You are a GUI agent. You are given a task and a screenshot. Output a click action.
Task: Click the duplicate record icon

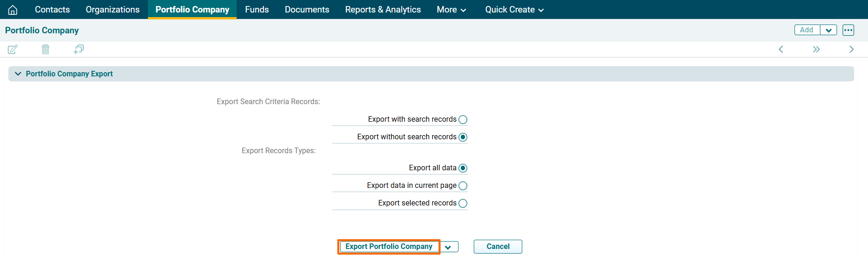[79, 50]
